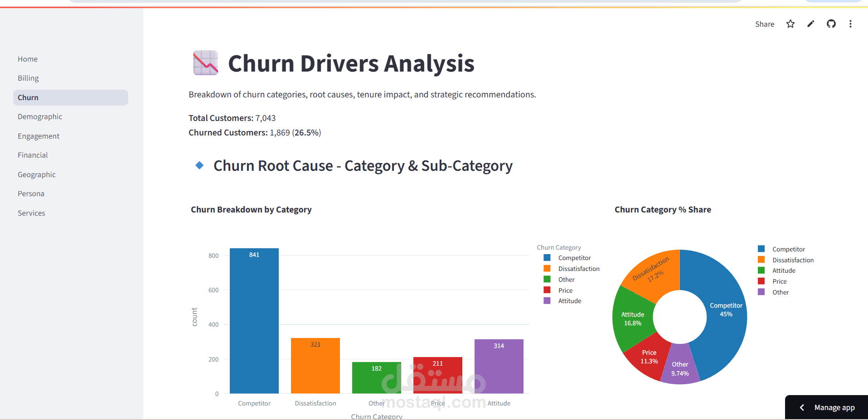The height and width of the screenshot is (420, 868).
Task: Click the Share button
Action: click(x=765, y=24)
